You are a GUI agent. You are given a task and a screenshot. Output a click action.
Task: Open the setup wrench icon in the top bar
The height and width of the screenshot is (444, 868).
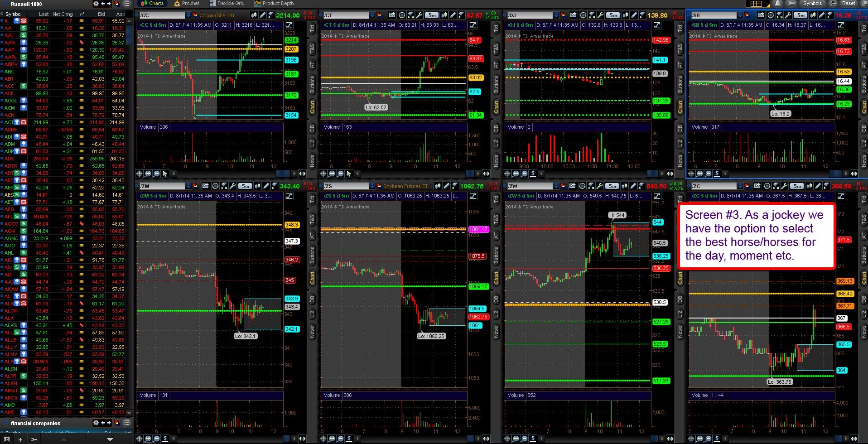[x=791, y=3]
